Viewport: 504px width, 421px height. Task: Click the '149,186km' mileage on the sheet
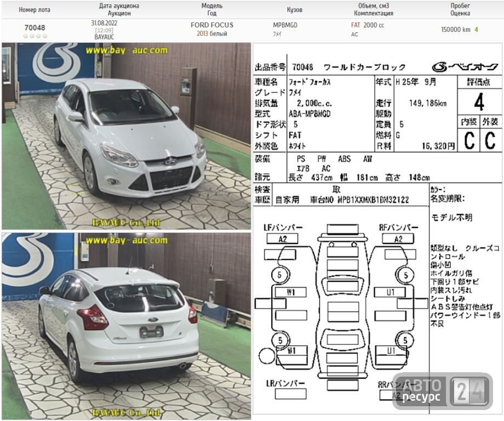[x=428, y=103]
